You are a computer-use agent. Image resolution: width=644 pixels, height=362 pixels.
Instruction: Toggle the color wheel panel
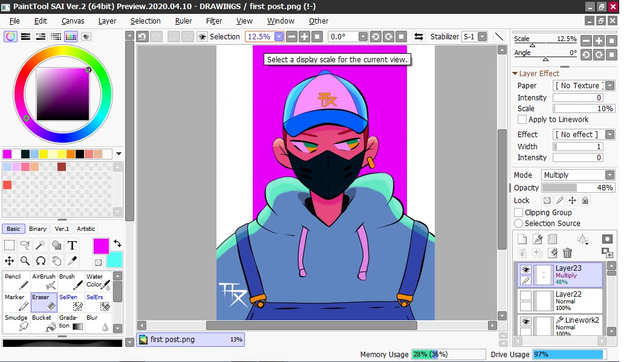[x=10, y=36]
